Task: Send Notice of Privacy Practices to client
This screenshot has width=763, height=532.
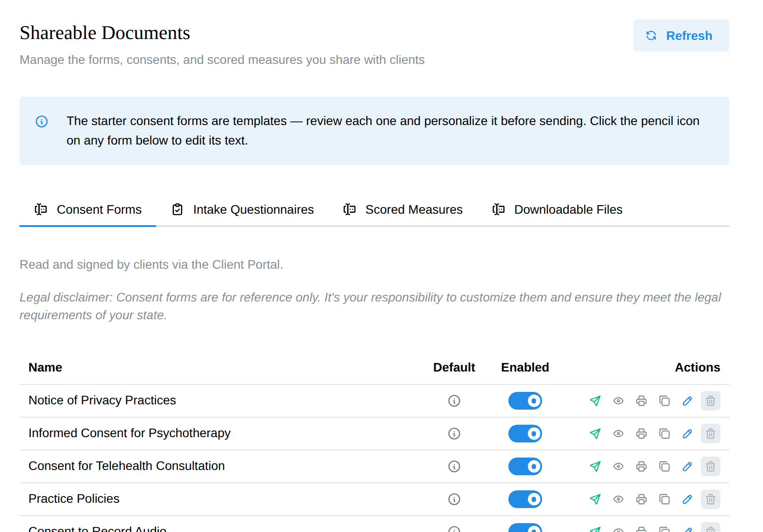Action: coord(595,401)
